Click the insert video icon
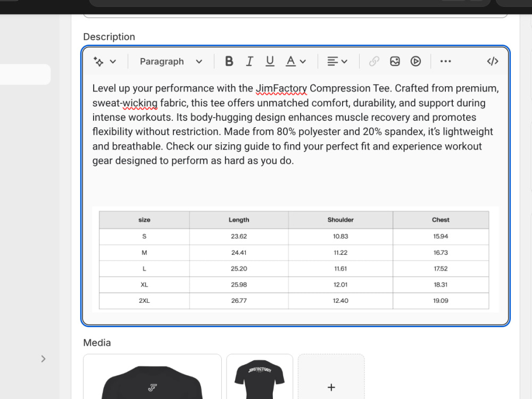532x399 pixels. pyautogui.click(x=415, y=61)
